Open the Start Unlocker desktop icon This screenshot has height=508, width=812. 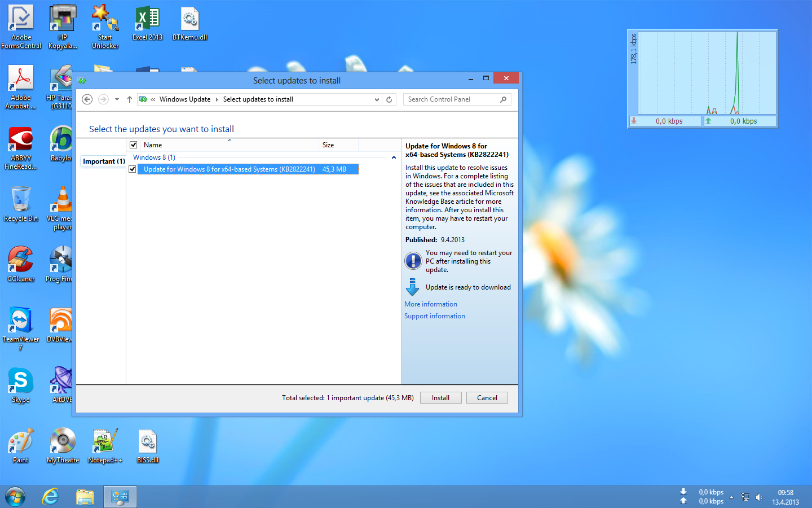click(105, 27)
